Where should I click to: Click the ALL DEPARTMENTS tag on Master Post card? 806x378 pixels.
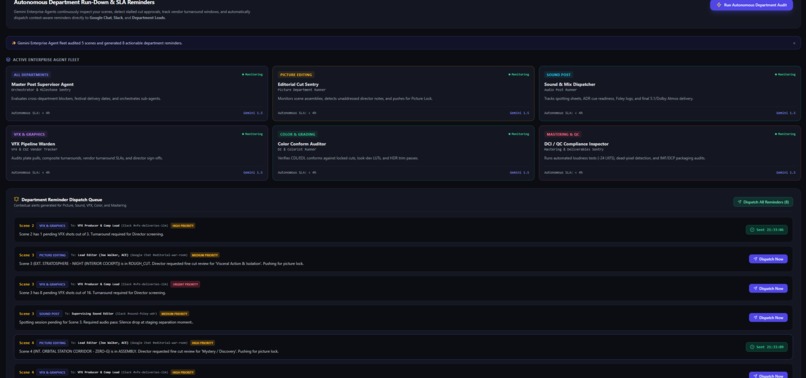pos(31,75)
